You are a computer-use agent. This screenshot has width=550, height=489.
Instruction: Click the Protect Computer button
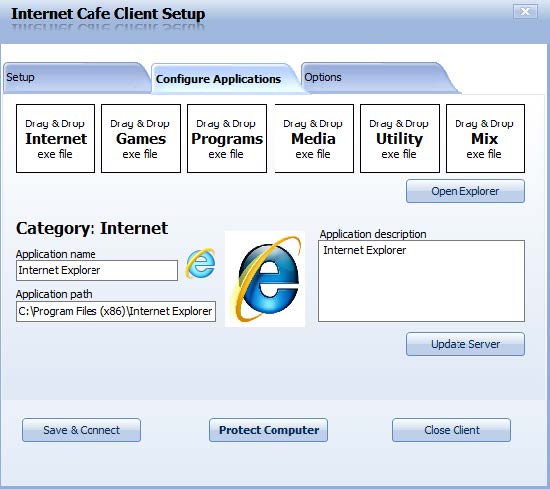[268, 430]
